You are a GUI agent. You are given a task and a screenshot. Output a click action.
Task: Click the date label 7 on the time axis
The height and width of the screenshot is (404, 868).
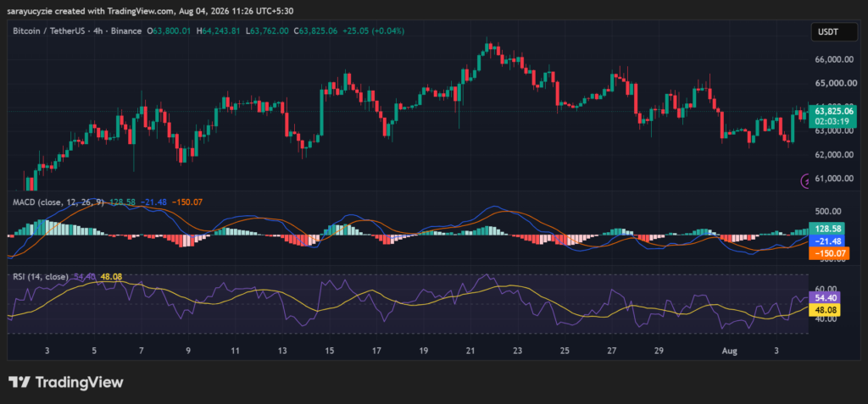click(x=142, y=351)
